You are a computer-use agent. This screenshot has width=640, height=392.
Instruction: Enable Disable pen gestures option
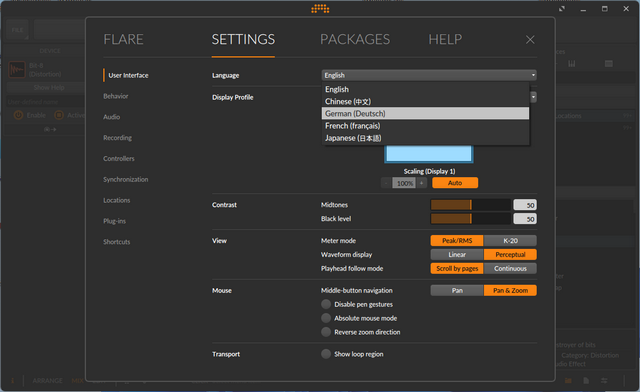point(326,304)
